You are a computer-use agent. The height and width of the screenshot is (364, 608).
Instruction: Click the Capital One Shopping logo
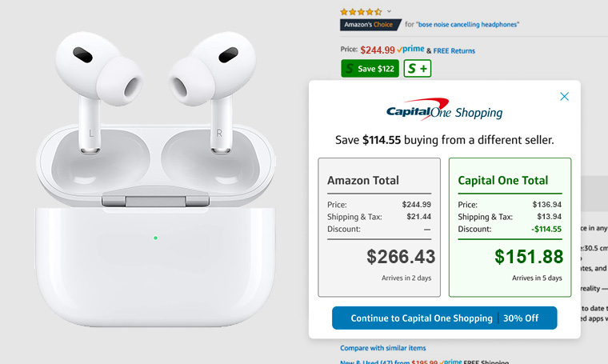tap(444, 112)
